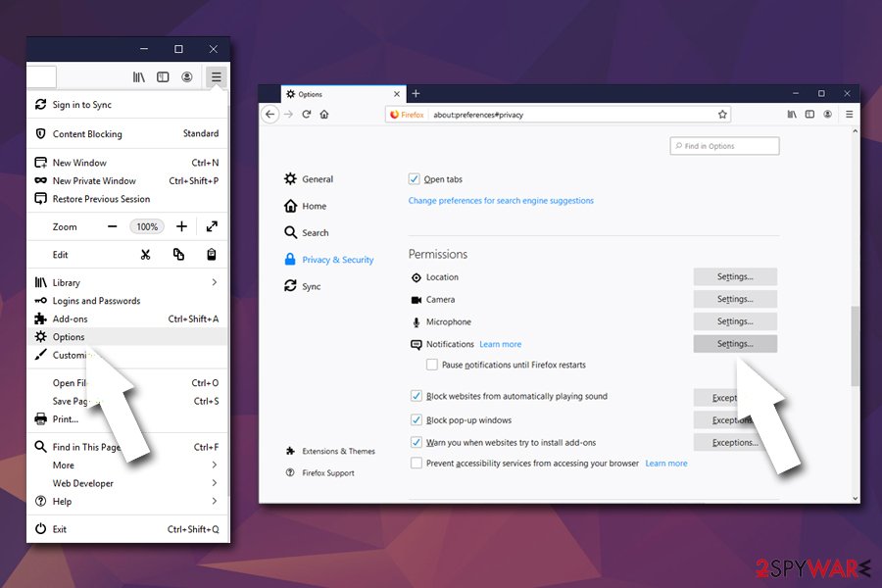The width and height of the screenshot is (882, 588).
Task: Open Extensions & Themes link
Action: (x=331, y=451)
